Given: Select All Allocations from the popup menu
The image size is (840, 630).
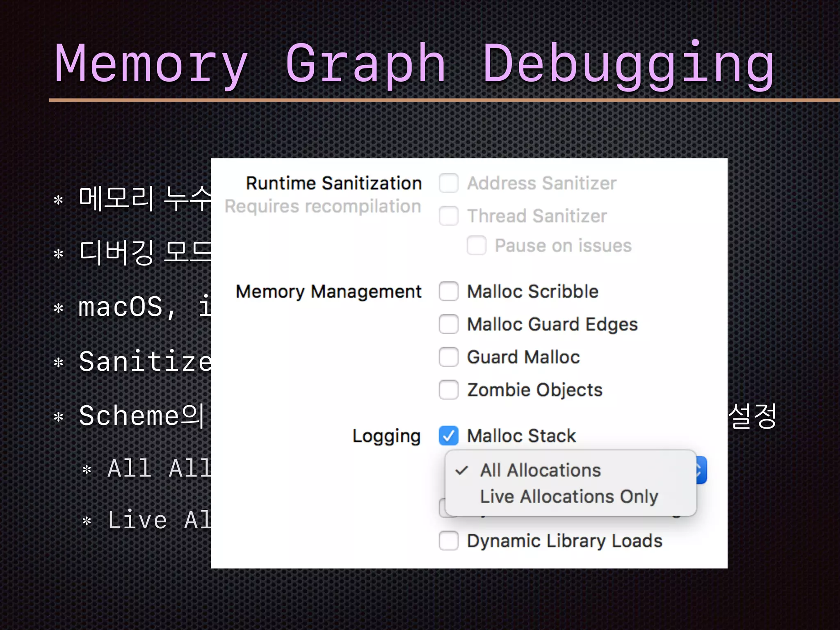Looking at the screenshot, I should tap(540, 470).
